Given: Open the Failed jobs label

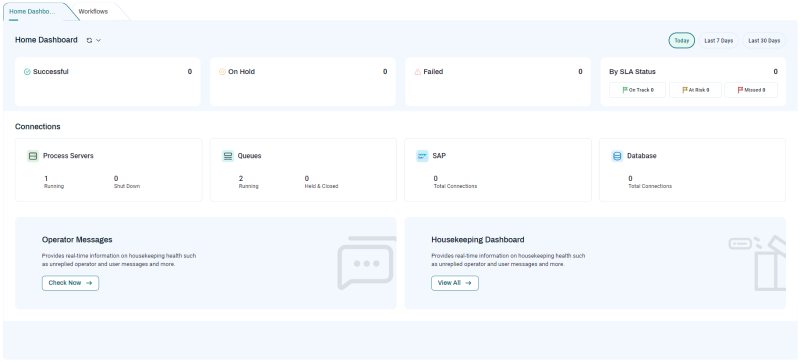Looking at the screenshot, I should tap(433, 72).
